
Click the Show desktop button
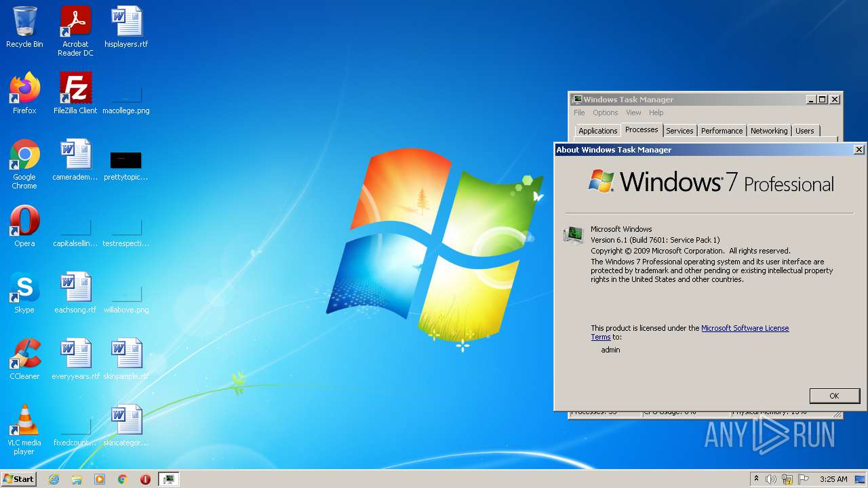pyautogui.click(x=861, y=479)
